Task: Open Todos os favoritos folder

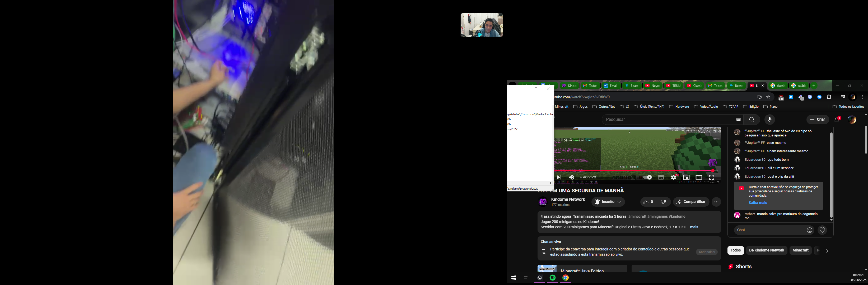Action: pos(848,107)
